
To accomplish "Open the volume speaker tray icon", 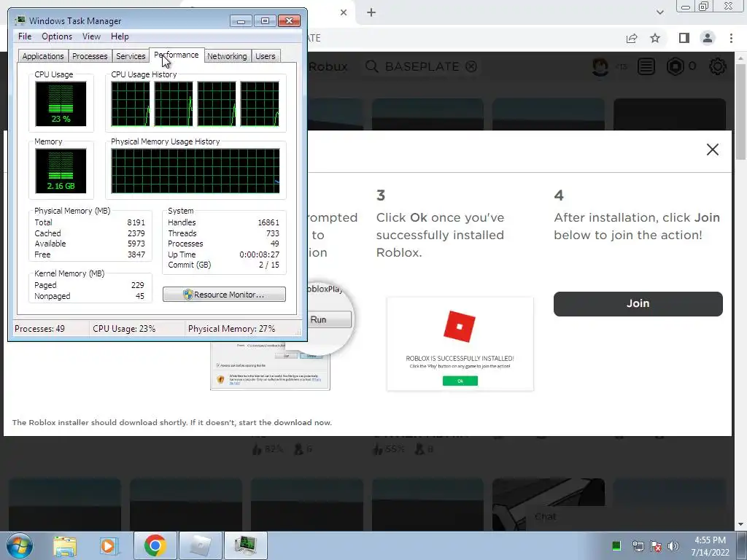I will point(673,545).
